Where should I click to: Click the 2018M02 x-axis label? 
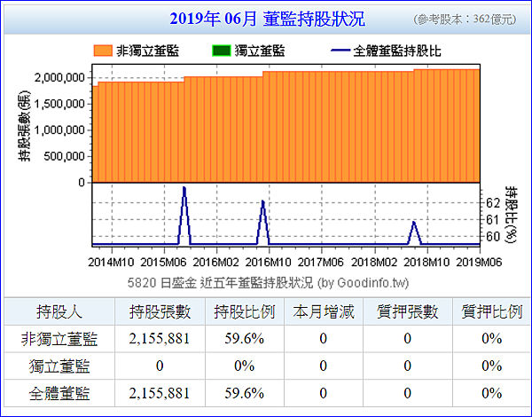click(374, 262)
